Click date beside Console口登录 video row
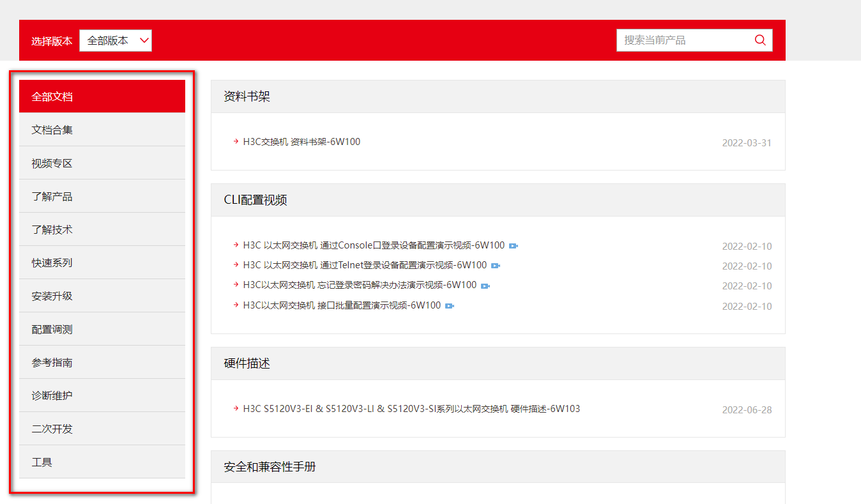861x504 pixels. coord(747,247)
